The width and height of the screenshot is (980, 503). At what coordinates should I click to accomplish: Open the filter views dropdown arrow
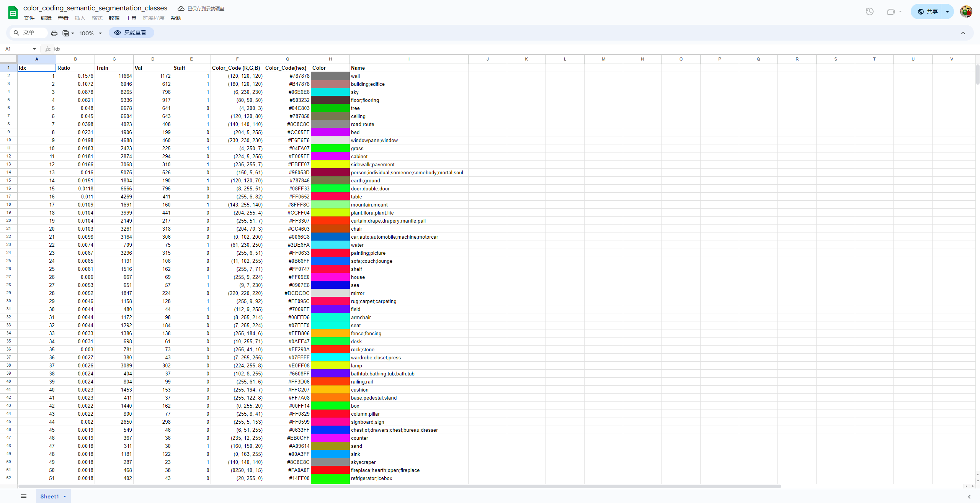[x=73, y=33]
